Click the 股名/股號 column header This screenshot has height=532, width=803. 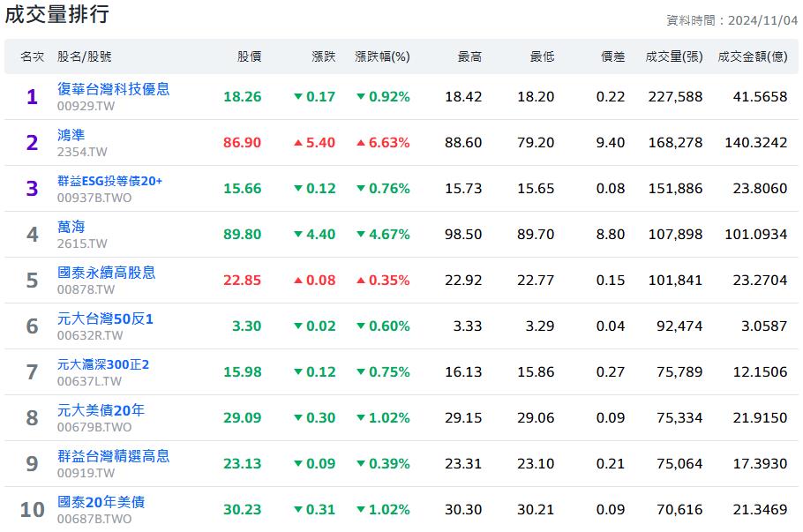(85, 56)
